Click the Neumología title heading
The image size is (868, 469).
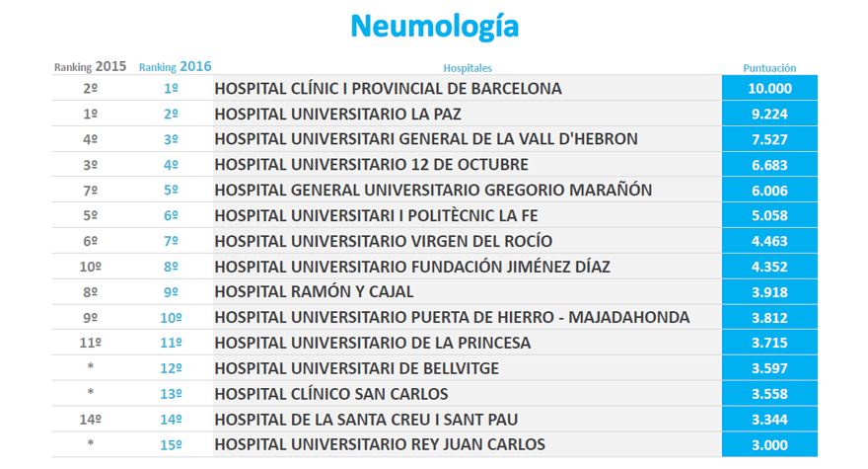pyautogui.click(x=434, y=26)
